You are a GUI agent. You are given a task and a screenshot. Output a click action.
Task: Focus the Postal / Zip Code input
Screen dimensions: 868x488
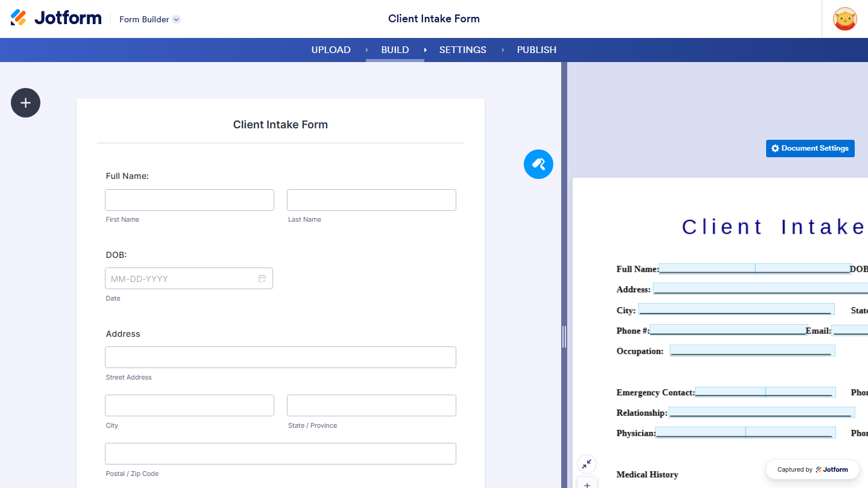click(280, 454)
